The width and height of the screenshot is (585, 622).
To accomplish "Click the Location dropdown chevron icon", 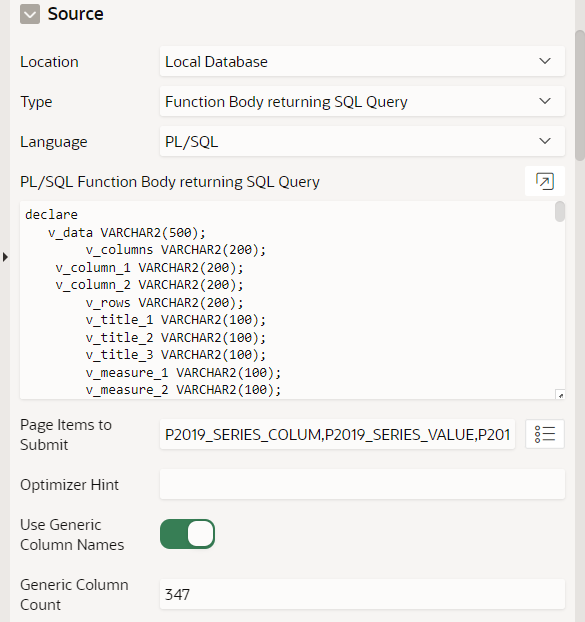I will click(545, 61).
